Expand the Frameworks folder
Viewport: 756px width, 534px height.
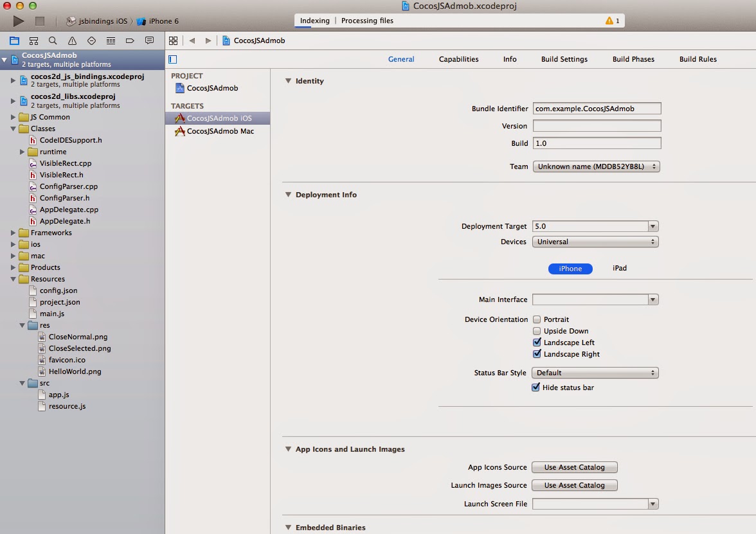[13, 233]
